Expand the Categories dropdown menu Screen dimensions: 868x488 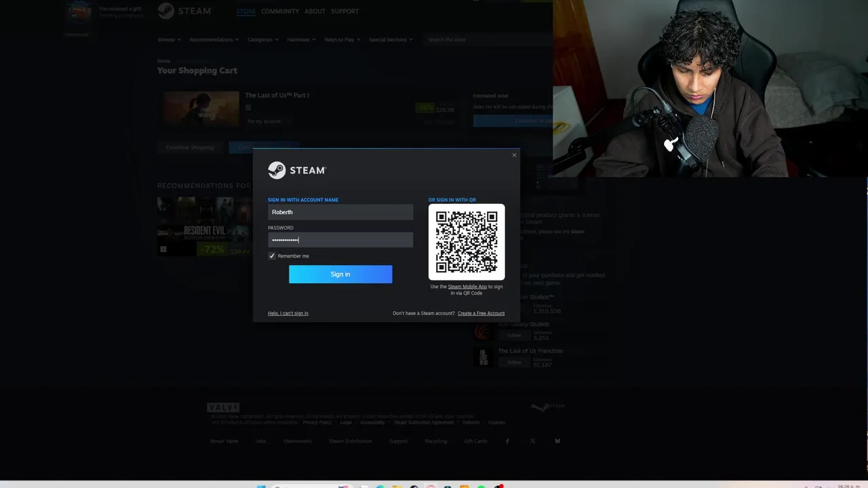[x=263, y=40]
